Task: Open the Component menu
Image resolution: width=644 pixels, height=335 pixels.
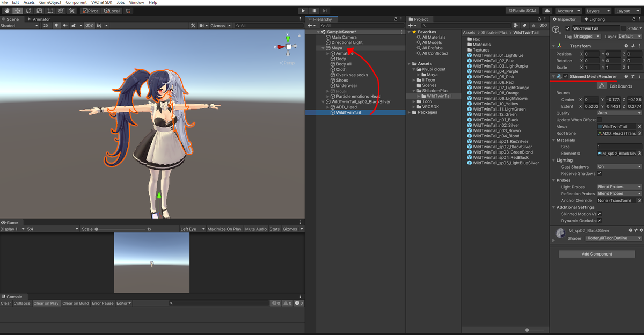Action: pyautogui.click(x=76, y=3)
